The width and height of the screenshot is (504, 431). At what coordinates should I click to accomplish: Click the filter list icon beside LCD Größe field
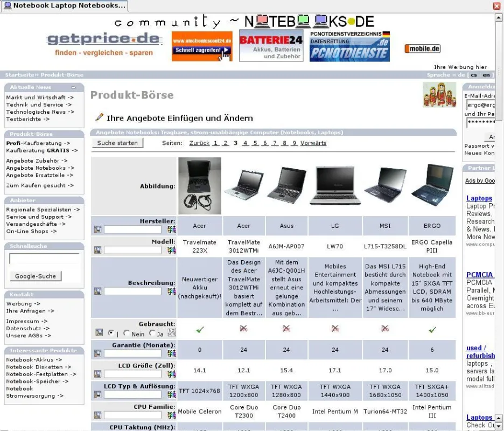(x=97, y=374)
